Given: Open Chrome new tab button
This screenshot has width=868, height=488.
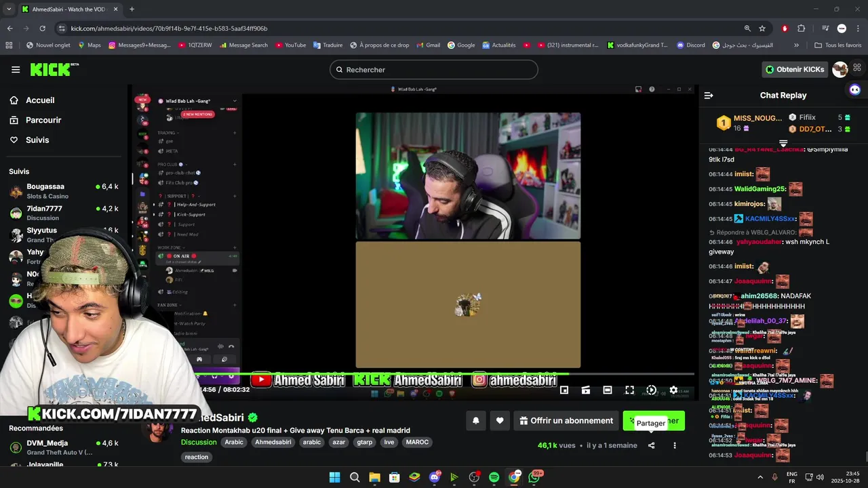Looking at the screenshot, I should pos(132,9).
